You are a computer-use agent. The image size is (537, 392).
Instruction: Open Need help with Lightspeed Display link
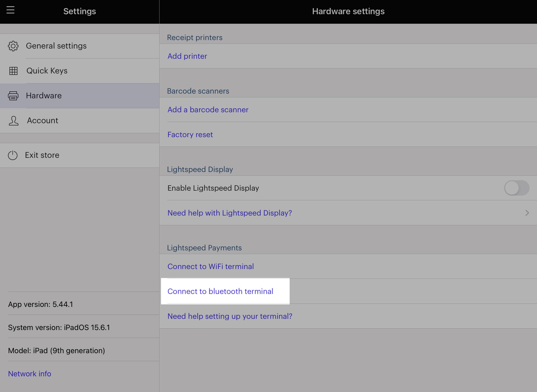229,213
